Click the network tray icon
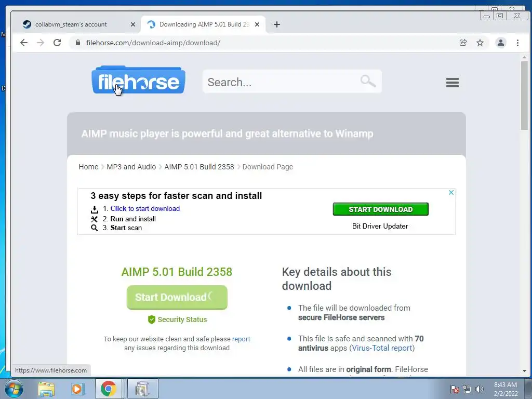 point(467,389)
